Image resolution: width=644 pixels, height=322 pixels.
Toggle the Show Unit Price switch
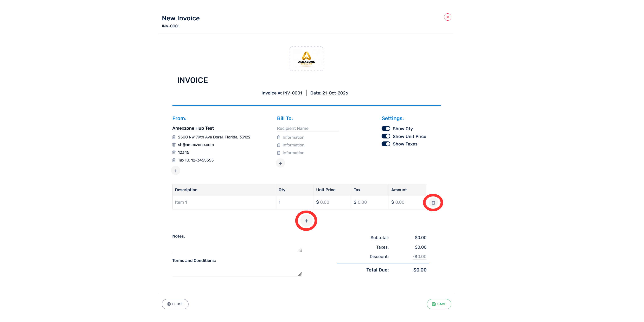(x=386, y=136)
